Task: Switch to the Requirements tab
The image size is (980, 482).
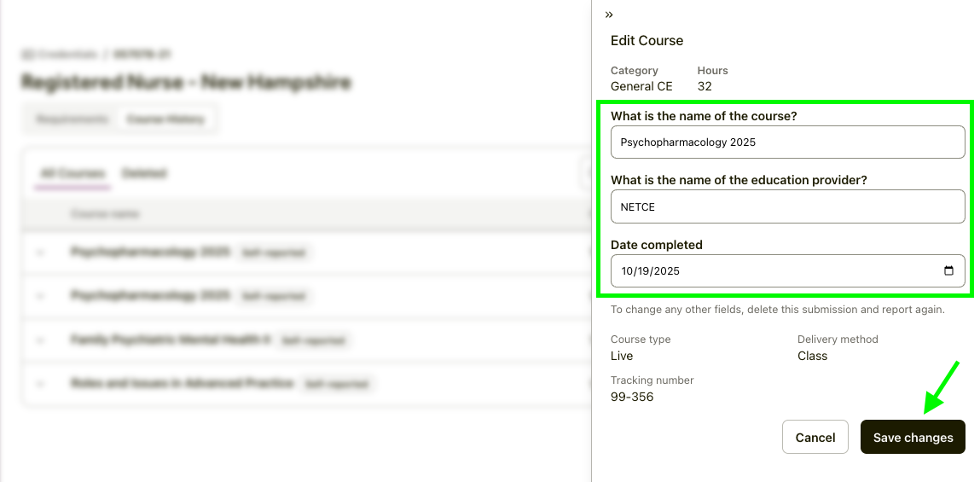Action: (72, 119)
